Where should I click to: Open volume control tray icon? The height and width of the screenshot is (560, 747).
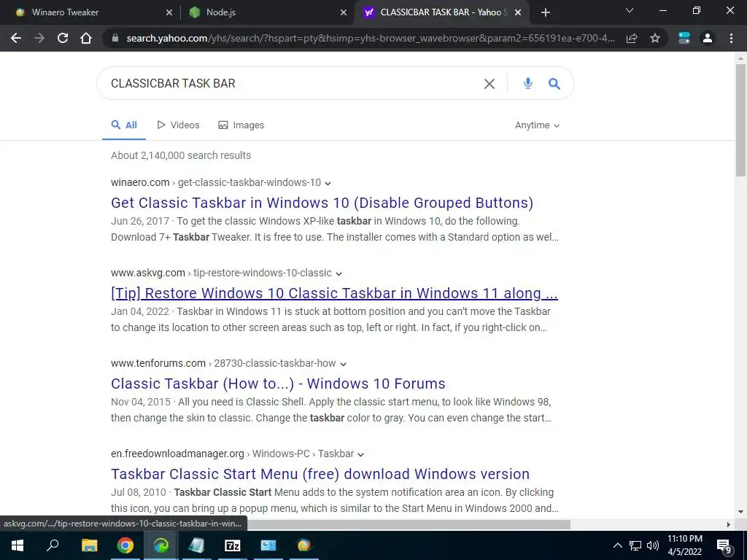[653, 545]
